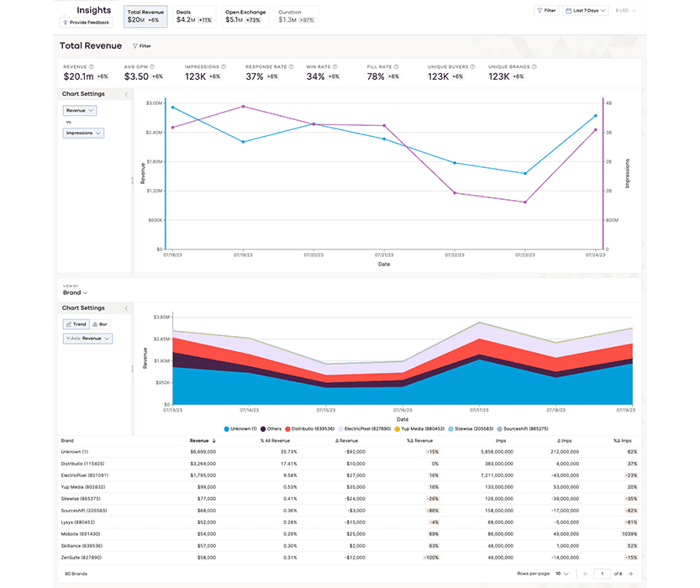Image resolution: width=700 pixels, height=588 pixels.
Task: Select the Curation tab
Action: [x=293, y=13]
